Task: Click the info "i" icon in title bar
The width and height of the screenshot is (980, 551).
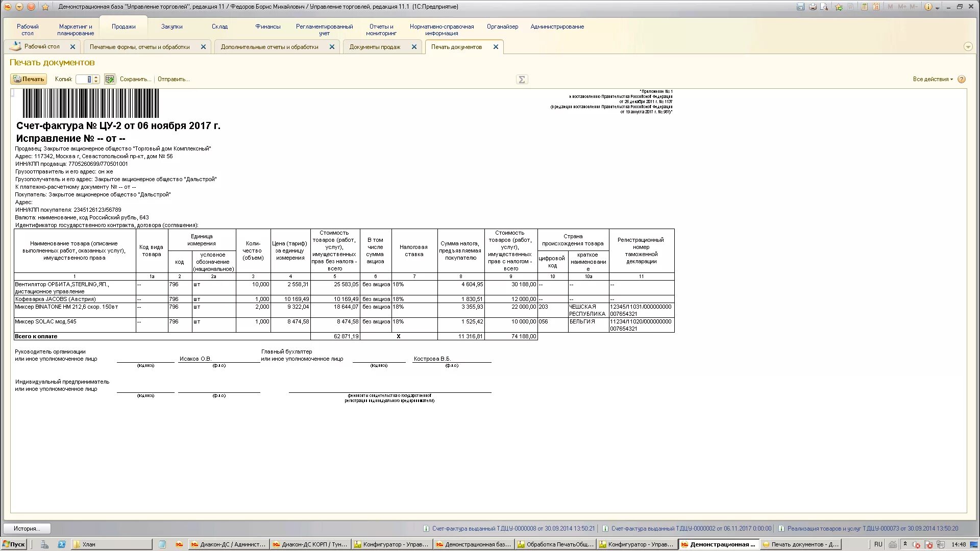Action: point(928,7)
